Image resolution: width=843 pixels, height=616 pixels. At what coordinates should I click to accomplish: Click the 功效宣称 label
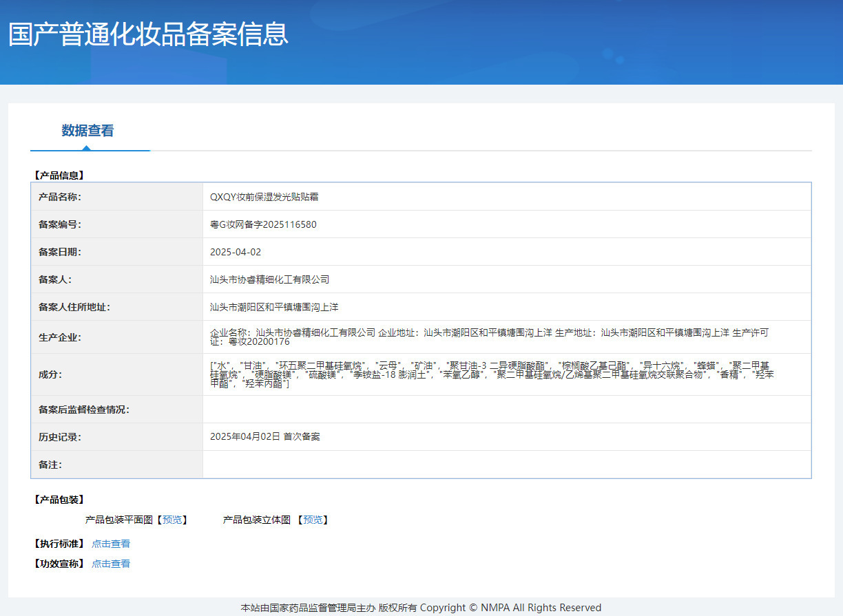[x=59, y=564]
